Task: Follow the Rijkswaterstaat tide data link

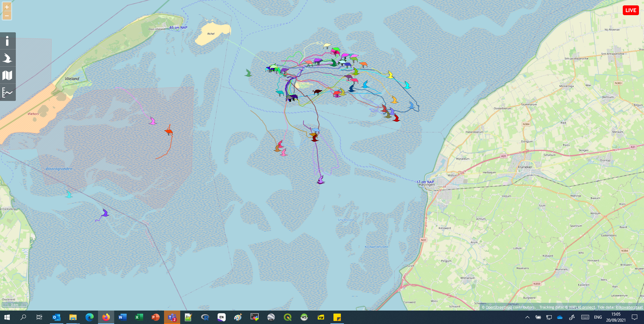Action: pos(629,307)
